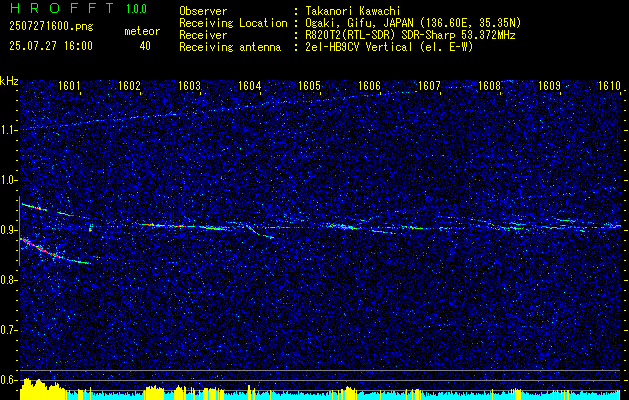629x400 pixels.
Task: Click the Receiving antenna label
Action: tap(230, 47)
